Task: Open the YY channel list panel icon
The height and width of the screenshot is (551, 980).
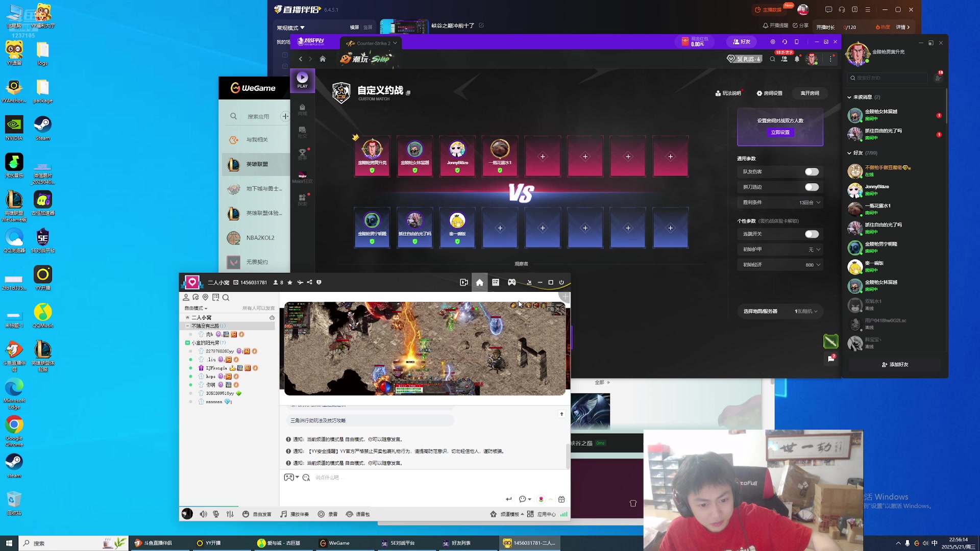Action: pos(495,282)
